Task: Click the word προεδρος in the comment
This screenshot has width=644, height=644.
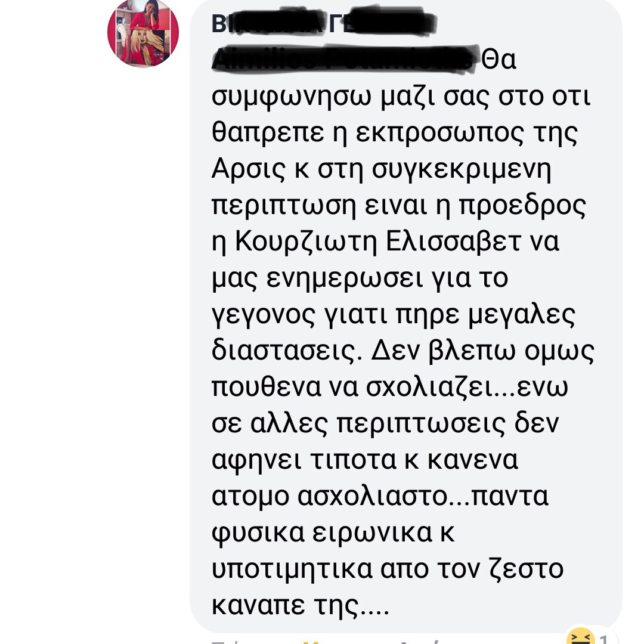Action: click(x=522, y=205)
